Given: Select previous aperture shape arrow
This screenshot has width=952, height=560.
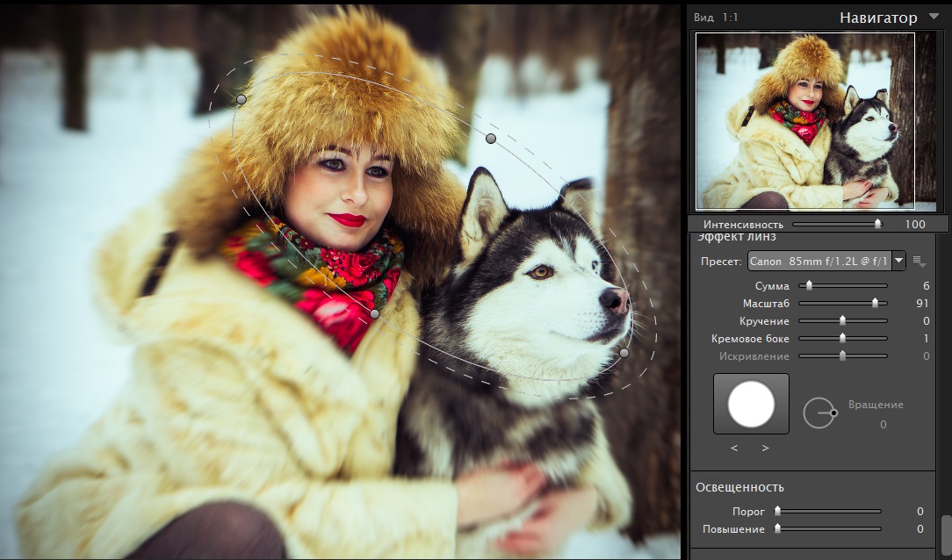Looking at the screenshot, I should 735,448.
